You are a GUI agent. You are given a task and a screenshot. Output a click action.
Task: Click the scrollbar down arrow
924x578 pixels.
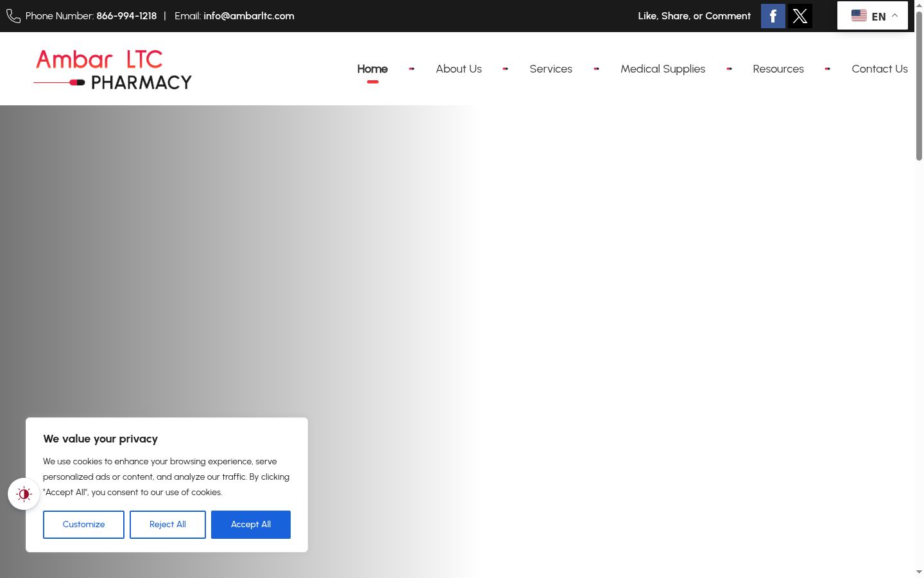[x=919, y=572]
